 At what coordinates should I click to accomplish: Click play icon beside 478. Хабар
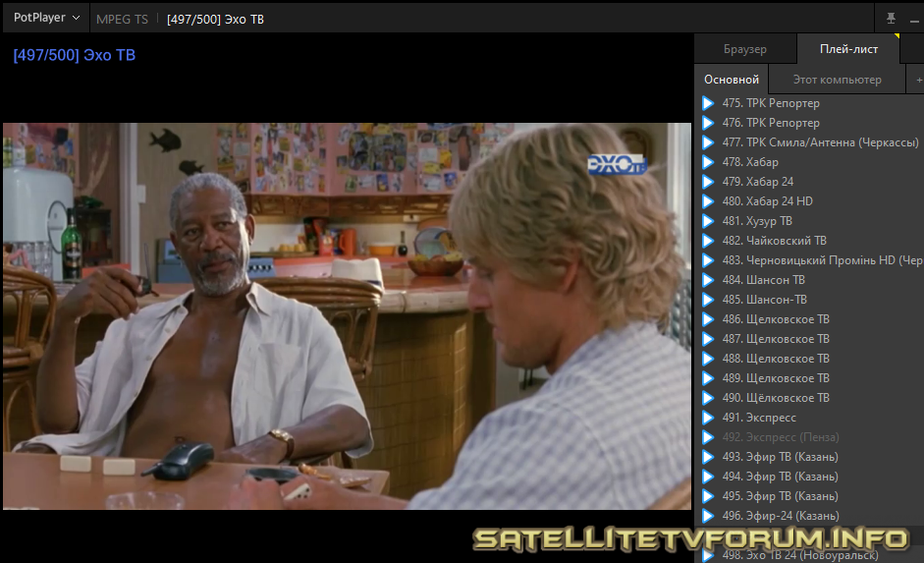tap(708, 162)
